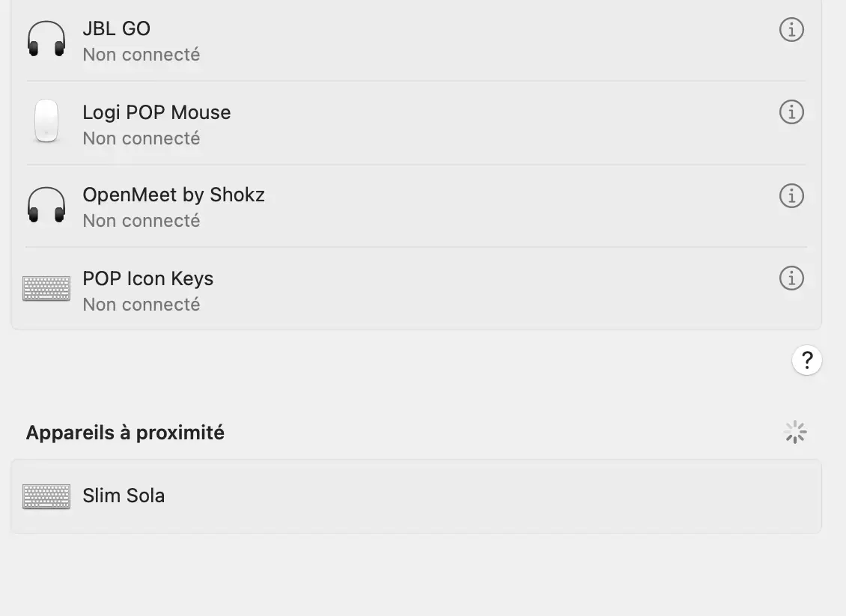This screenshot has width=846, height=616.
Task: Click the Appareils à proximité heading
Action: [x=125, y=433]
